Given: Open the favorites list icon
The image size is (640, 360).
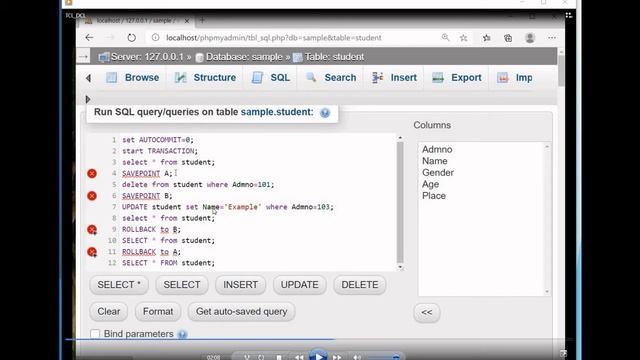Looking at the screenshot, I should coord(487,38).
